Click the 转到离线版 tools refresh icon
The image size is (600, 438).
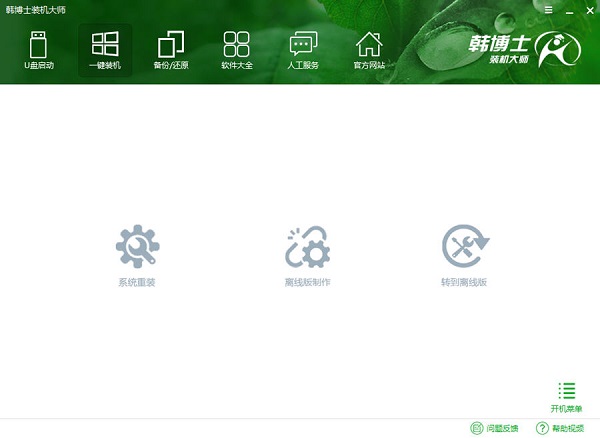click(x=465, y=246)
